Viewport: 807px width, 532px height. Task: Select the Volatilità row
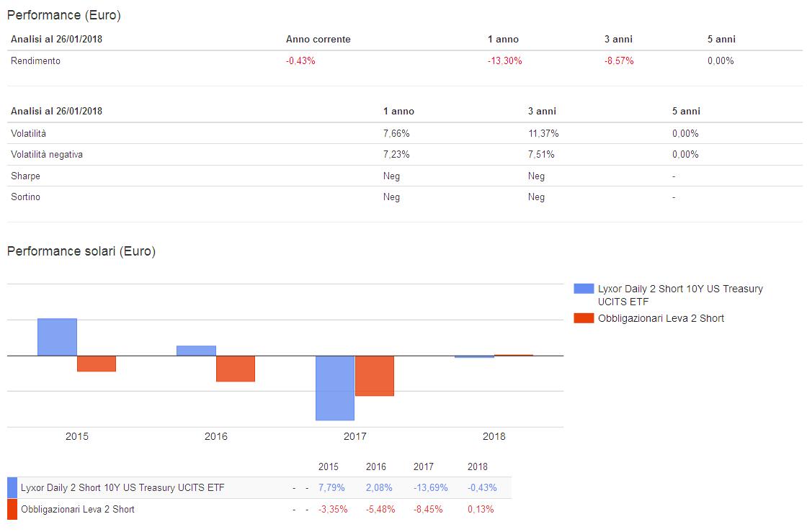pyautogui.click(x=27, y=133)
